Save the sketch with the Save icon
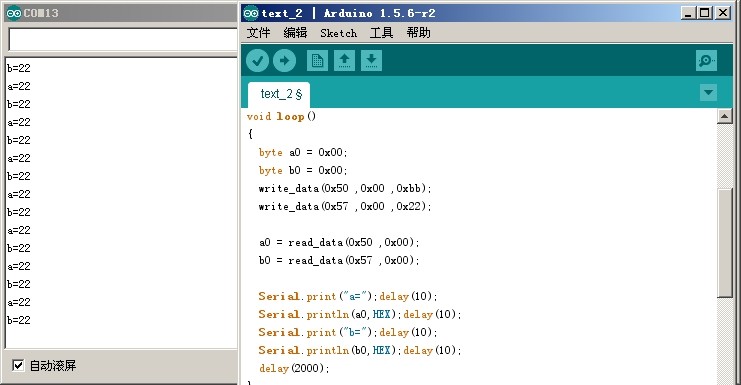The image size is (741, 385). coord(371,60)
